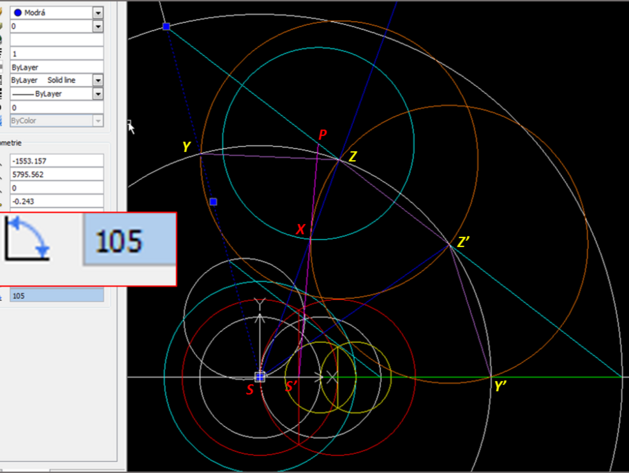Screen dimensions: 629x473
Task: Click the yellow point label Y'
Action: pos(500,386)
